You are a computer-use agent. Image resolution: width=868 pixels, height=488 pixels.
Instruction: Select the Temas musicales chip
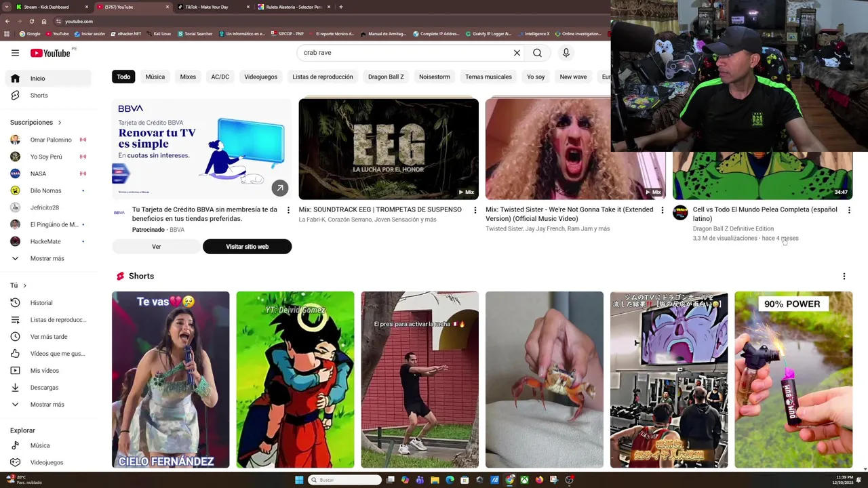[x=488, y=77]
